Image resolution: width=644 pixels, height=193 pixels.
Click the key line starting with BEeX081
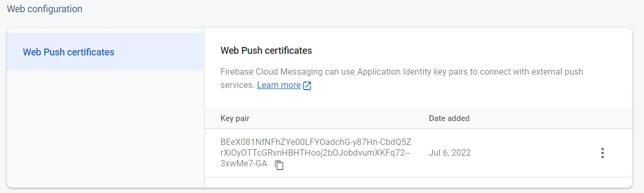316,142
